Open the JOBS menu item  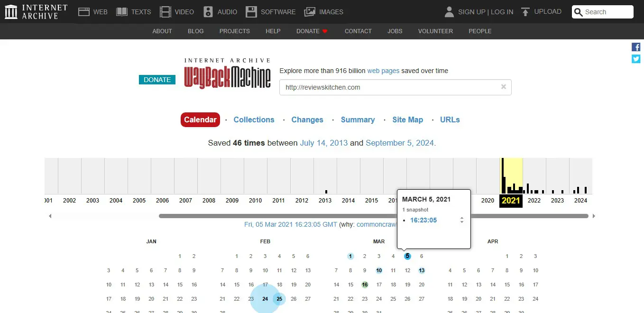[395, 31]
